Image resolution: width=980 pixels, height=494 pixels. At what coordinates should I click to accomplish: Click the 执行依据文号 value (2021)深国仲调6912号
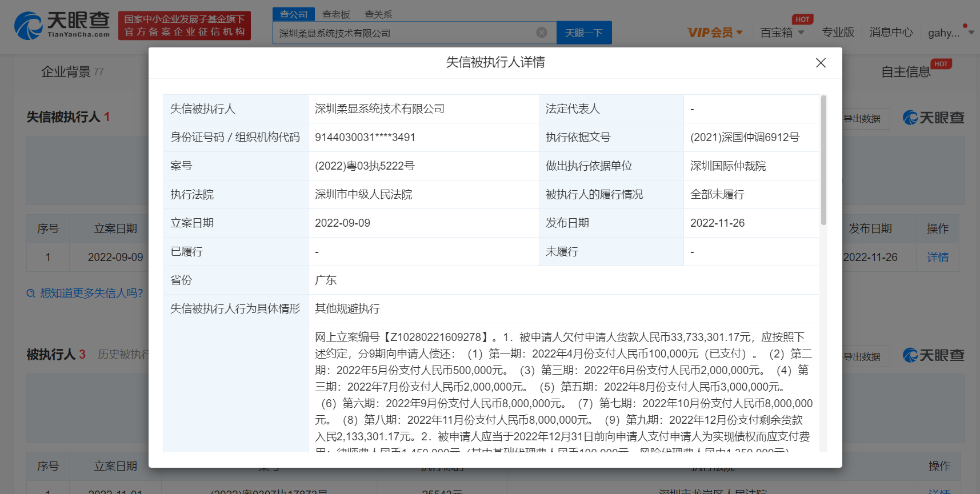point(745,137)
